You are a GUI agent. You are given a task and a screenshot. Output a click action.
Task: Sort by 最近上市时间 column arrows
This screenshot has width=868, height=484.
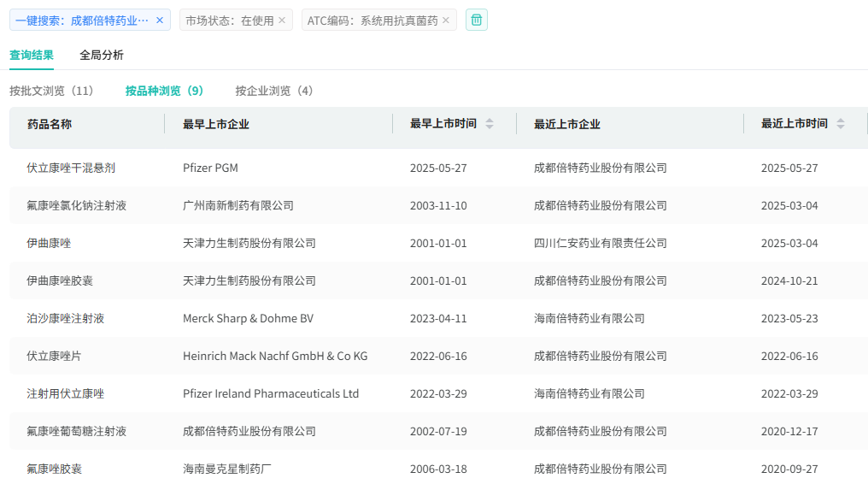[x=841, y=124]
